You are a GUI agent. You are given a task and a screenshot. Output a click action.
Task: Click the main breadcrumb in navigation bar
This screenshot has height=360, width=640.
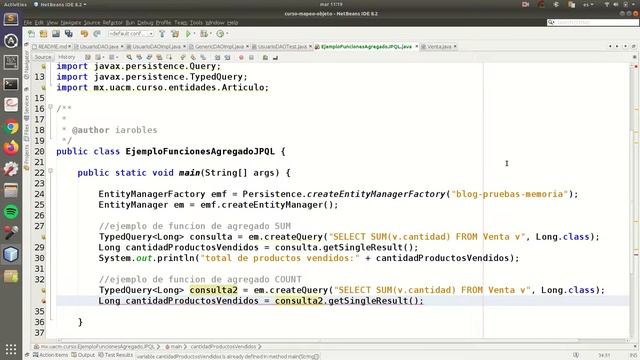[176, 347]
